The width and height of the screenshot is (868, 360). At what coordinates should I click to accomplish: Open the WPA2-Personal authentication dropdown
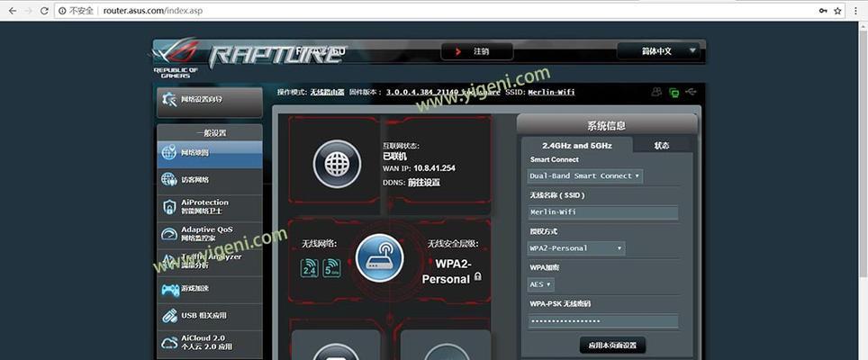click(x=575, y=248)
